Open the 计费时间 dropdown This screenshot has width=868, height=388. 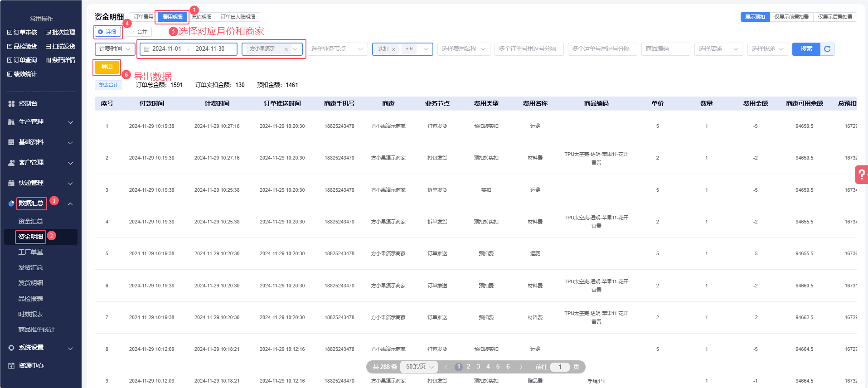tap(115, 49)
